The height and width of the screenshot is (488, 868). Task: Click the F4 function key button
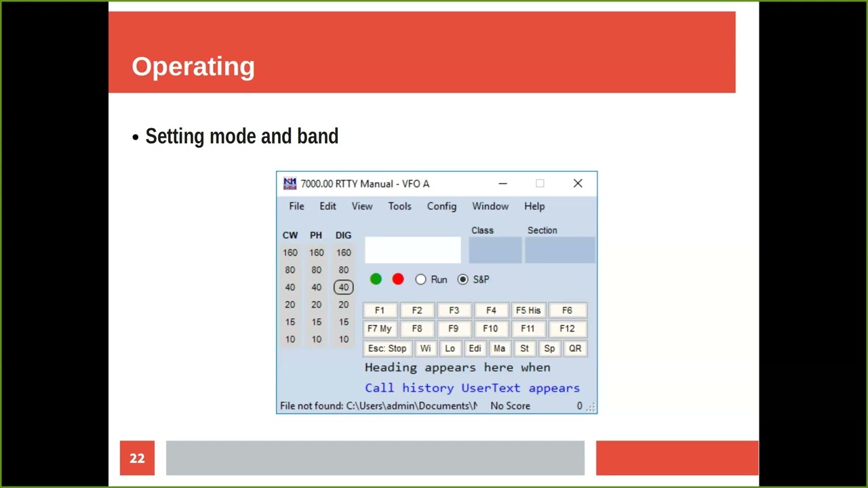pos(491,310)
